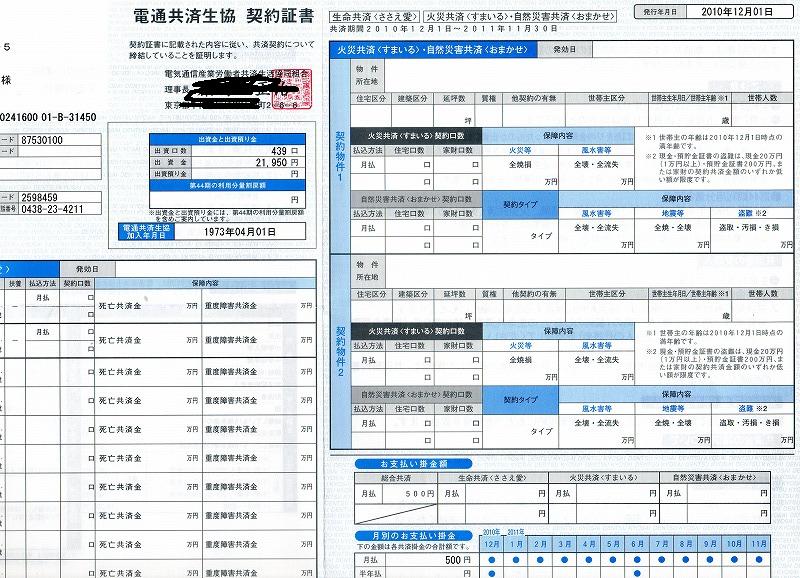Click the 発行年月日 label
The width and height of the screenshot is (800, 578).
660,12
